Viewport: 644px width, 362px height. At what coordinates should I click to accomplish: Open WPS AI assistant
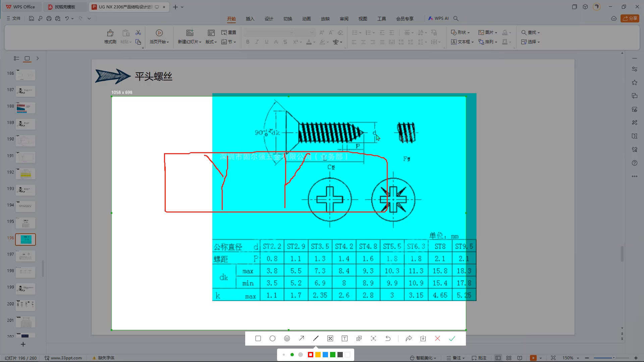coord(438,18)
